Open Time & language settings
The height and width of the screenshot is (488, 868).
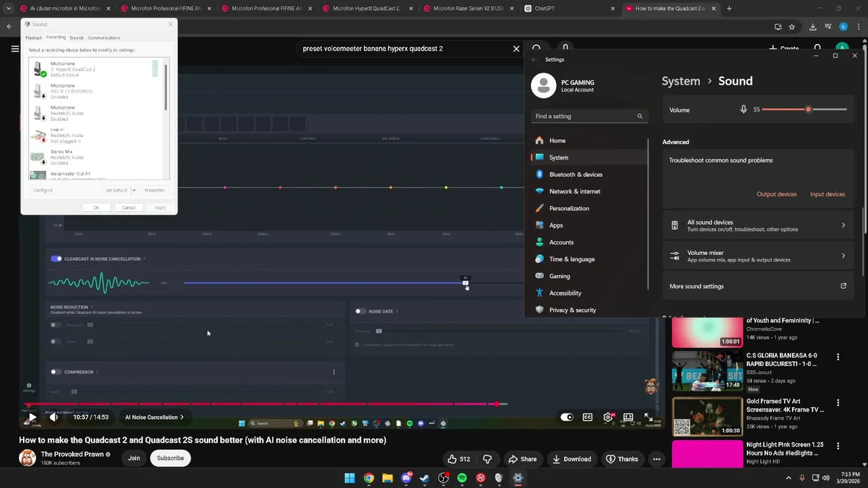point(589,259)
